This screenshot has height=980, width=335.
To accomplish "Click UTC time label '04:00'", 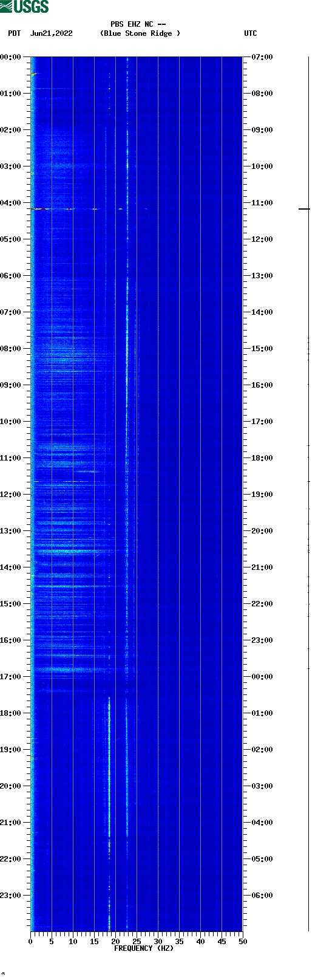I will [x=262, y=823].
